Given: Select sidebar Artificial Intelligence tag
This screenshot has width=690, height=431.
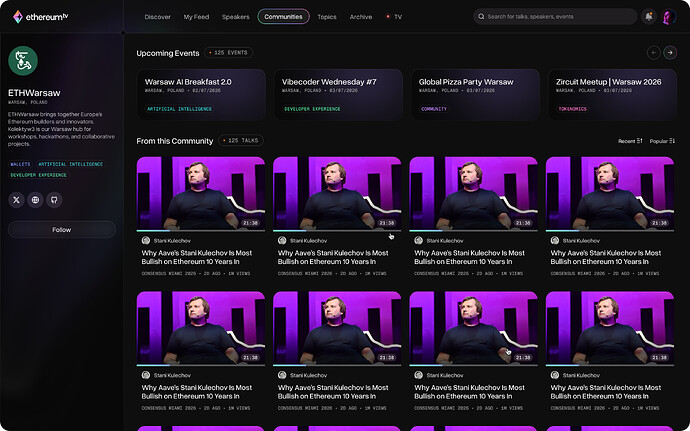Looking at the screenshot, I should pyautogui.click(x=70, y=164).
